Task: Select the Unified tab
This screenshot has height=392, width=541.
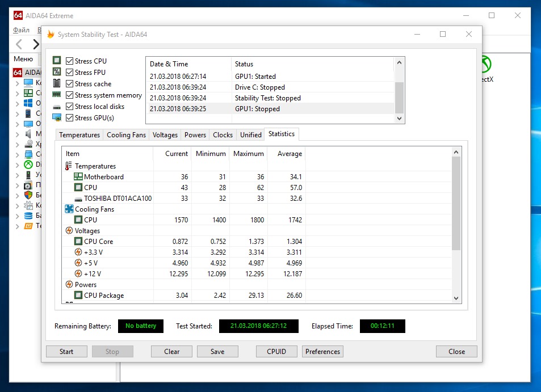Action: pyautogui.click(x=251, y=135)
